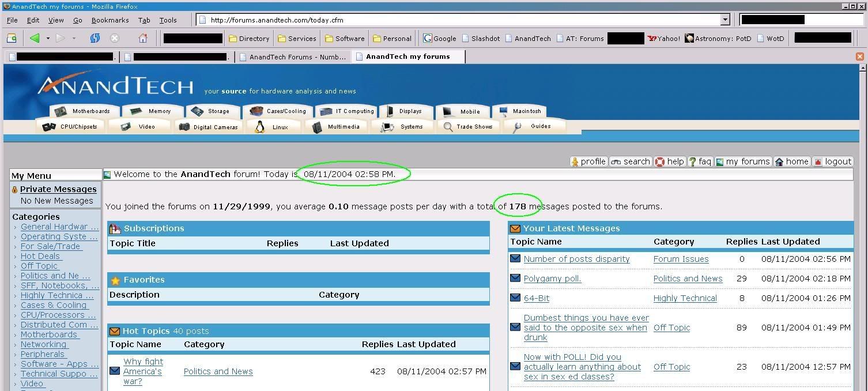The image size is (868, 391).
Task: Open the Software bookmarks folder
Action: pos(345,39)
